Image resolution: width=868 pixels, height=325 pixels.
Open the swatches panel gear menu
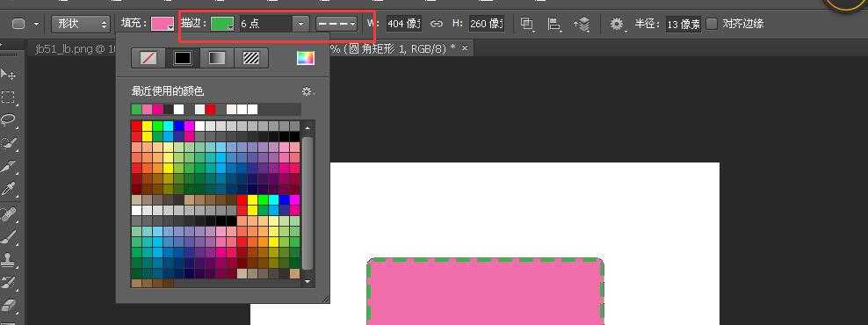(x=307, y=91)
